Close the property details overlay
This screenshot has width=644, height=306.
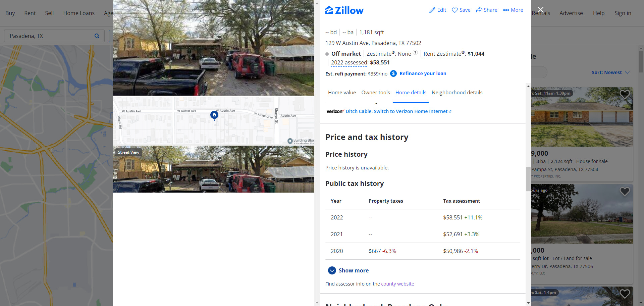[x=540, y=10]
